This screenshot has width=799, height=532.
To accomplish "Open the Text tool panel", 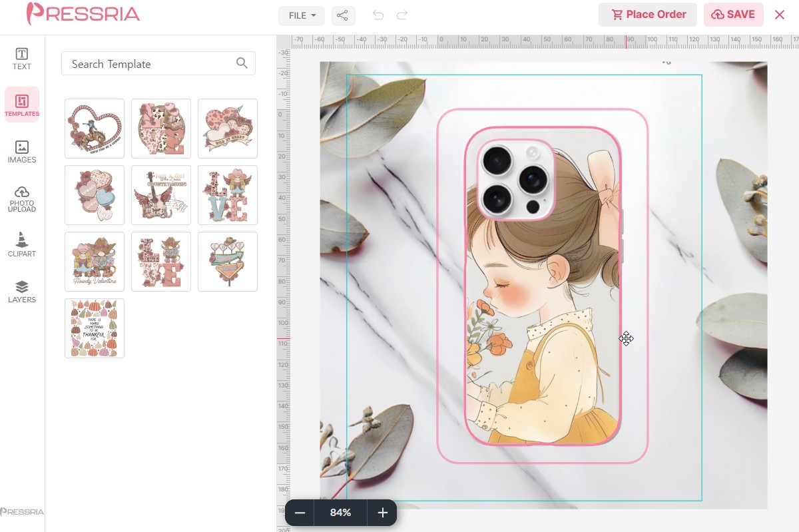I will point(22,59).
